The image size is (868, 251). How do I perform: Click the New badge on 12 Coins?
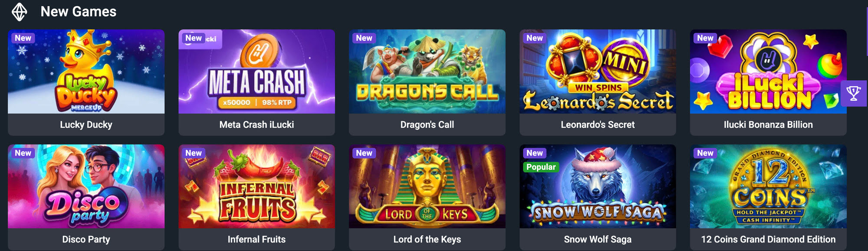pyautogui.click(x=705, y=153)
